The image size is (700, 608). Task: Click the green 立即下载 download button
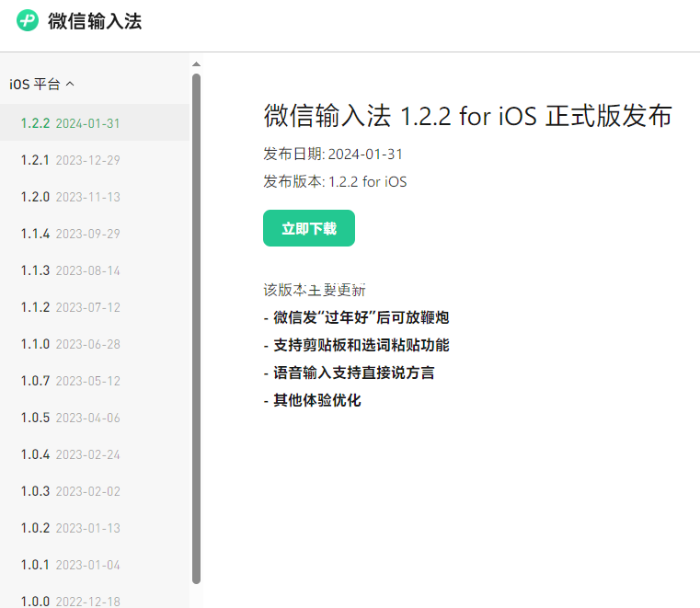[309, 228]
